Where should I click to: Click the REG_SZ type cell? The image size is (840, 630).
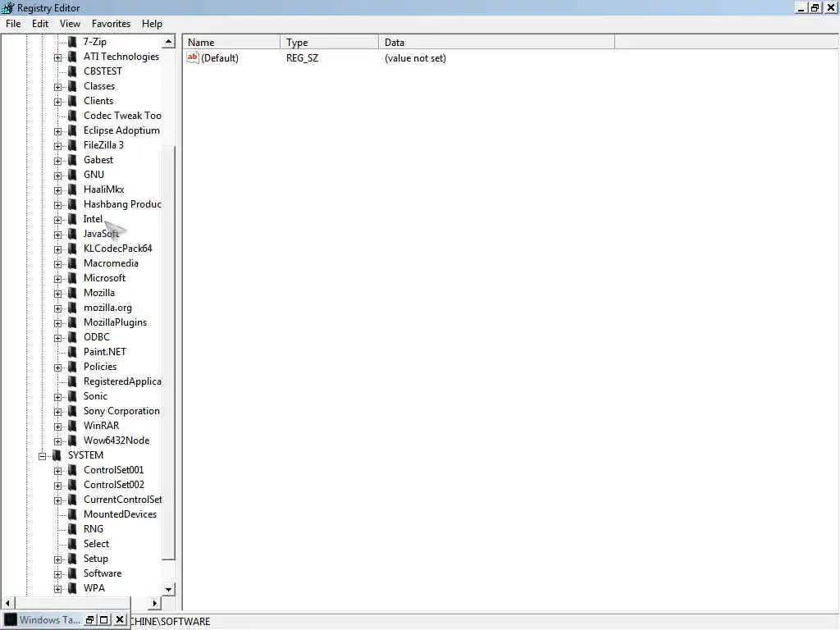pyautogui.click(x=302, y=58)
